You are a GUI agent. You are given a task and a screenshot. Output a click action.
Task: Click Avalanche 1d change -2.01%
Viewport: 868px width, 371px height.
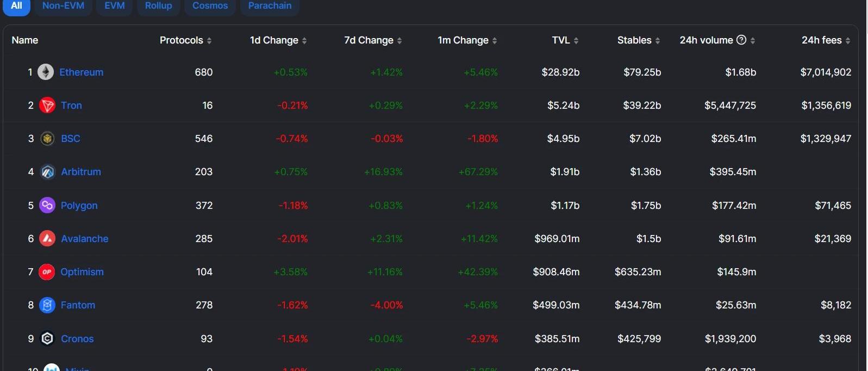[x=292, y=239]
